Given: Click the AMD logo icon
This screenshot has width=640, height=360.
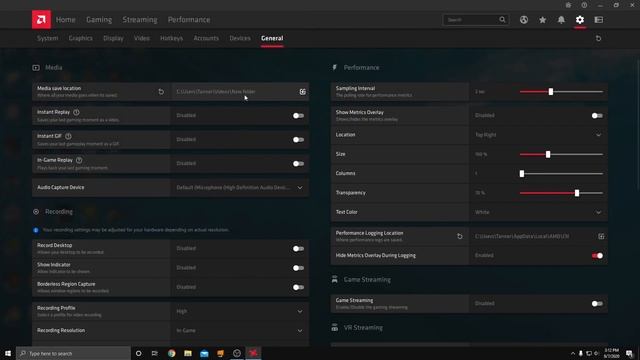Looking at the screenshot, I should pos(41,20).
